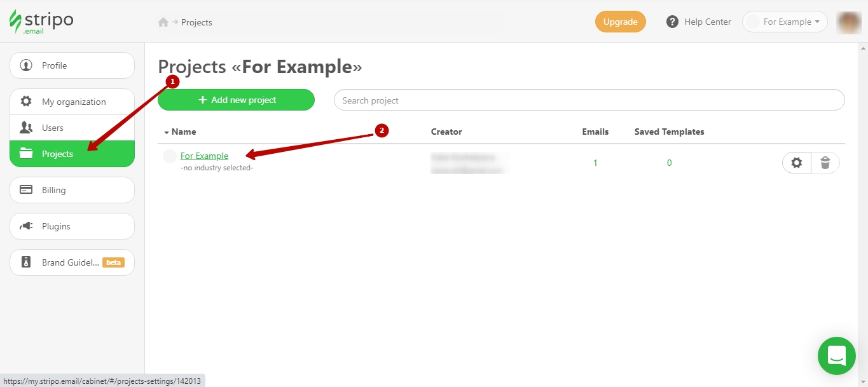Open the Help Center question mark icon
The image size is (868, 387).
[672, 22]
